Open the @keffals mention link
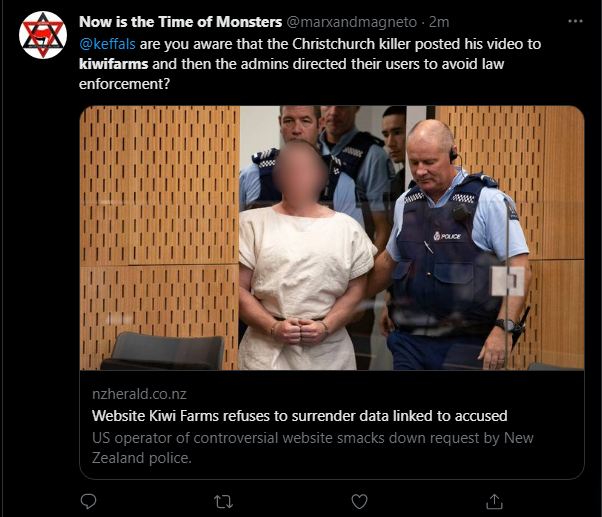Image resolution: width=602 pixels, height=517 pixels. (x=107, y=44)
